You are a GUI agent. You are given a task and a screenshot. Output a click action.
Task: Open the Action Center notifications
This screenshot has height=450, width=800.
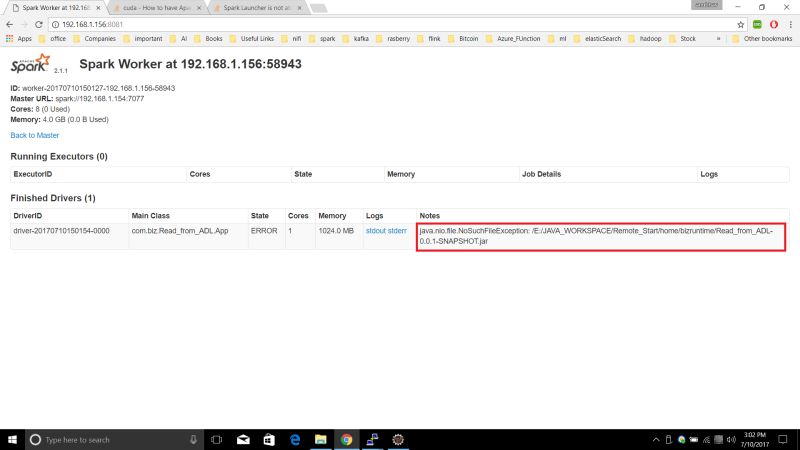(783, 440)
